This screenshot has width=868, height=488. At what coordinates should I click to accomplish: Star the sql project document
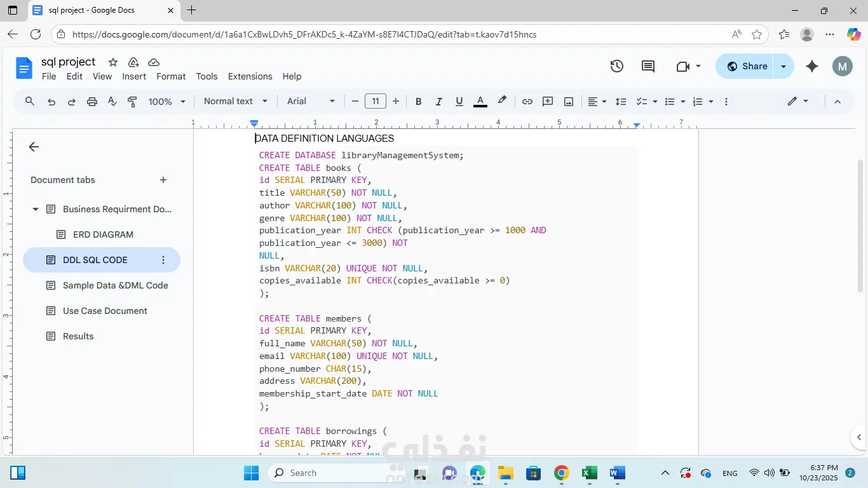113,62
